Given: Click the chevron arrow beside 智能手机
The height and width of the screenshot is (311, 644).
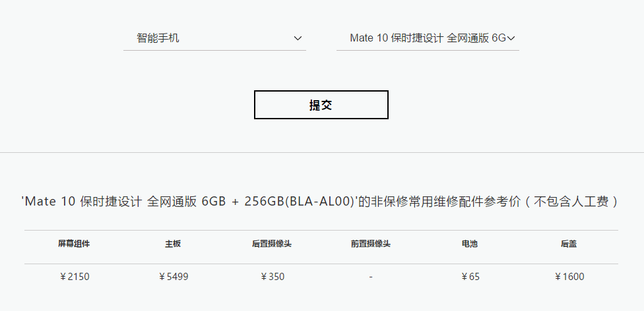Looking at the screenshot, I should point(298,39).
